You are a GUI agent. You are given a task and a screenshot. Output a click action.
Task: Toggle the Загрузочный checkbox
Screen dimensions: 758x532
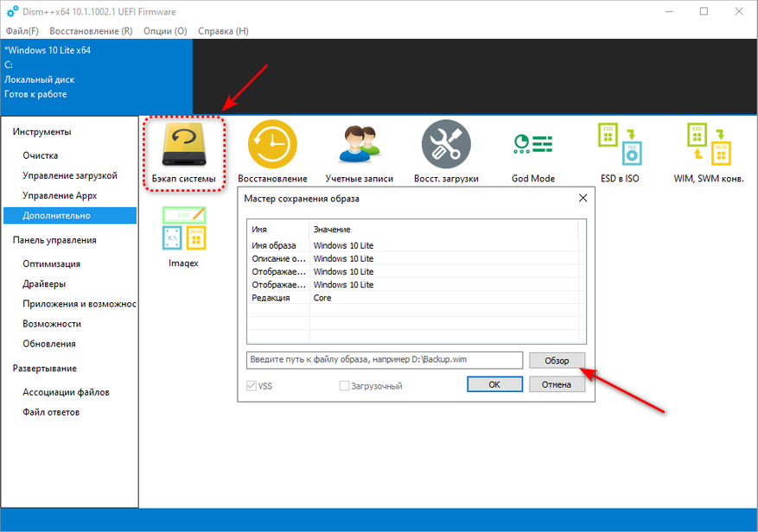[344, 385]
